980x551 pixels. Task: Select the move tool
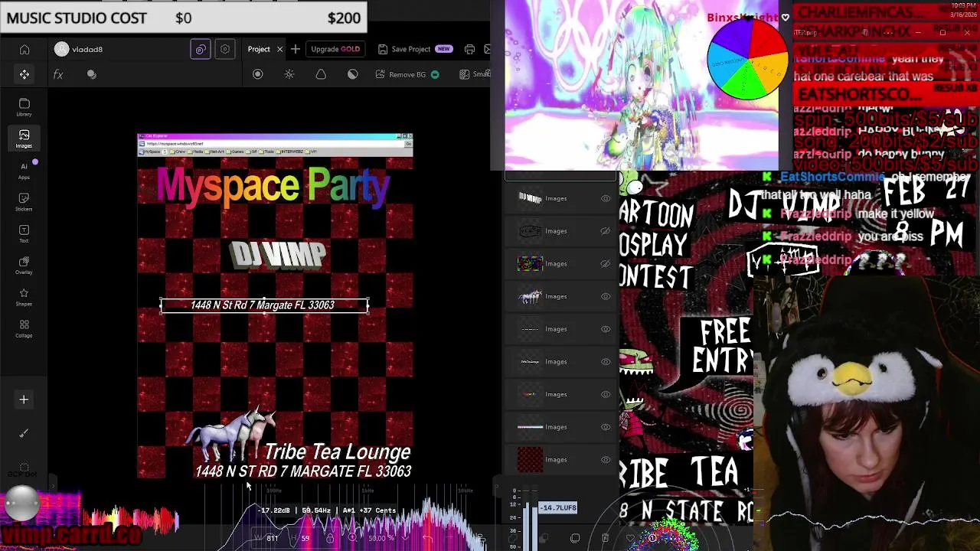[x=24, y=74]
